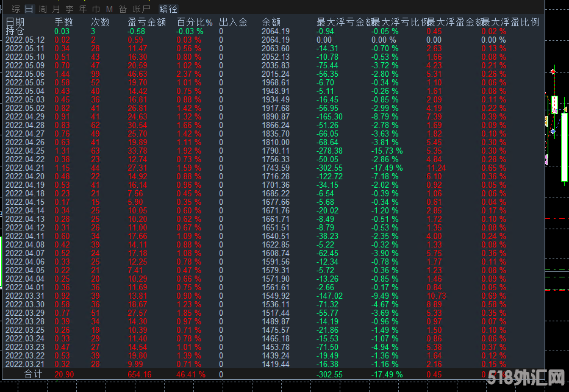Select the 2022.03.21 row date
Image resolution: width=569 pixels, height=392 pixels.
pyautogui.click(x=25, y=364)
